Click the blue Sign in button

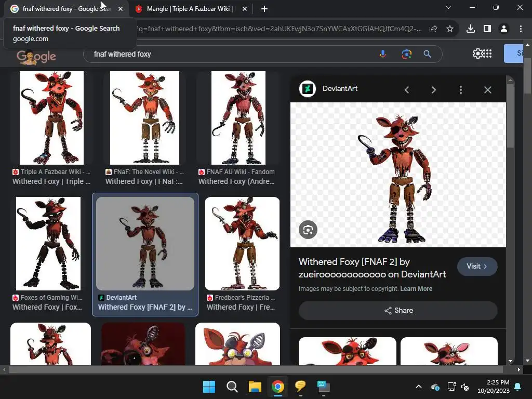(513, 54)
